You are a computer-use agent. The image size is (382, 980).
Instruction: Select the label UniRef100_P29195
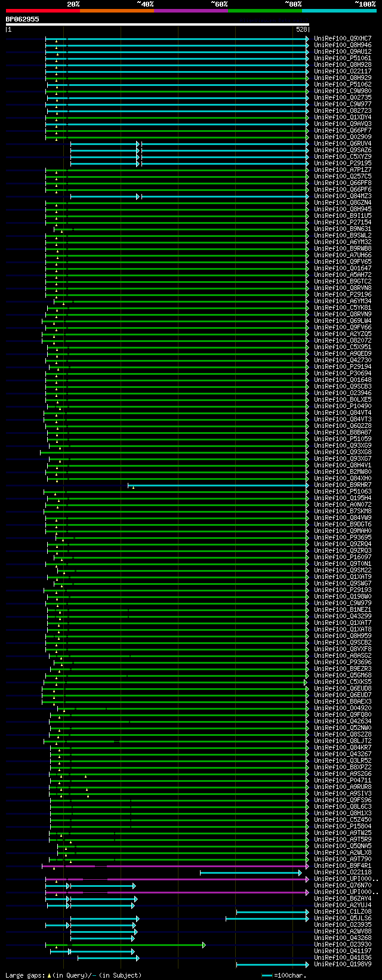click(343, 163)
